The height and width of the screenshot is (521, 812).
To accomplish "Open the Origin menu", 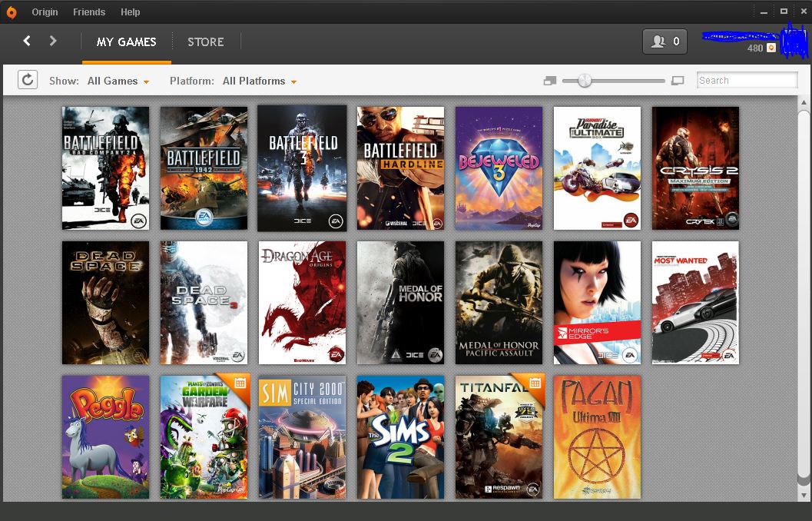I will [45, 12].
